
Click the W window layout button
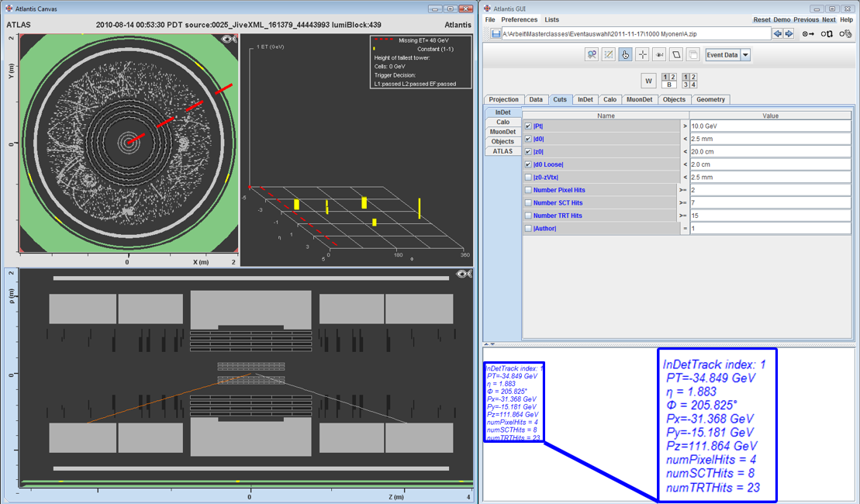click(649, 81)
